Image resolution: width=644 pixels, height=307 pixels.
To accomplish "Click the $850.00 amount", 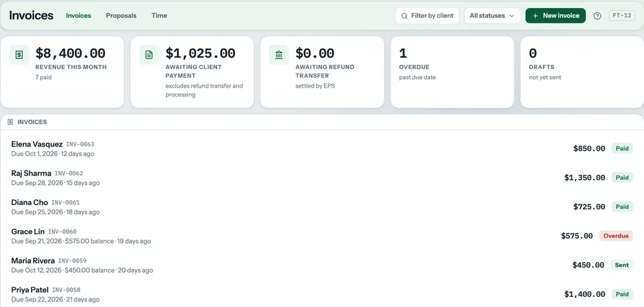I will [x=589, y=149].
